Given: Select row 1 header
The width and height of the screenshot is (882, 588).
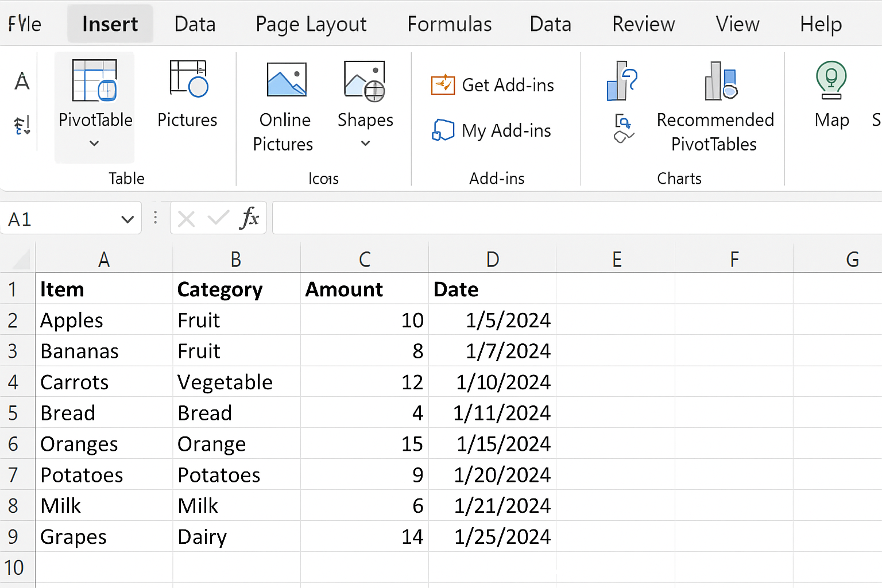Looking at the screenshot, I should click(17, 289).
